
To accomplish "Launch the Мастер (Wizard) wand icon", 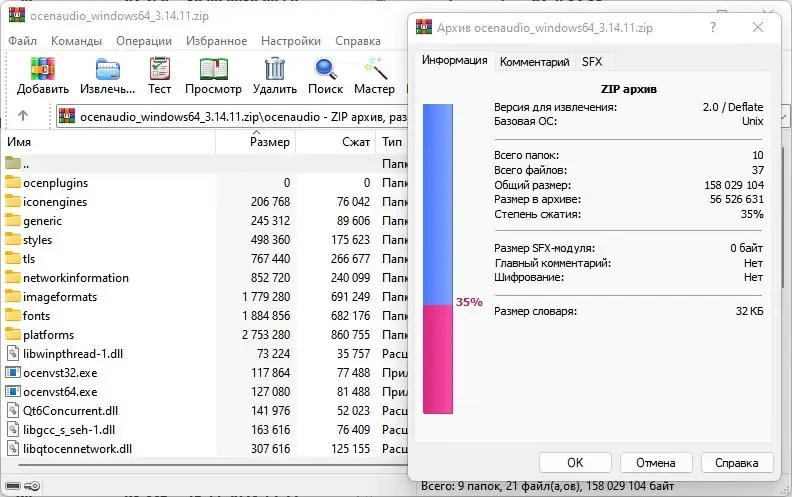I will tap(375, 69).
